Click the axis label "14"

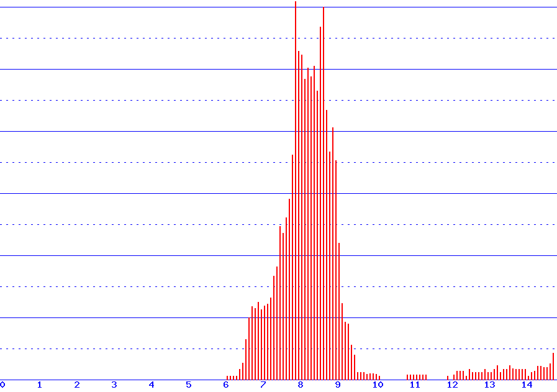(x=527, y=385)
